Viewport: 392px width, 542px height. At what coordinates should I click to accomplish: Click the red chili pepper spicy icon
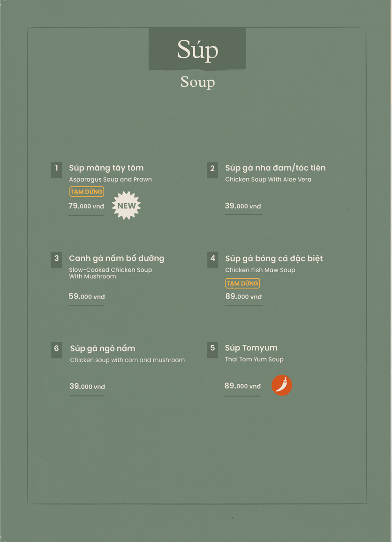(281, 385)
